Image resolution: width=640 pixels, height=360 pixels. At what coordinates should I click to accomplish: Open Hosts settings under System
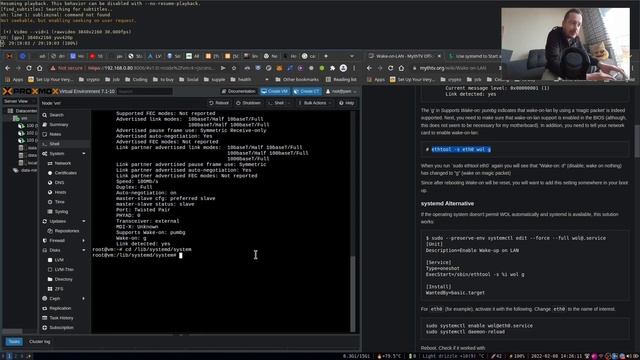click(60, 192)
